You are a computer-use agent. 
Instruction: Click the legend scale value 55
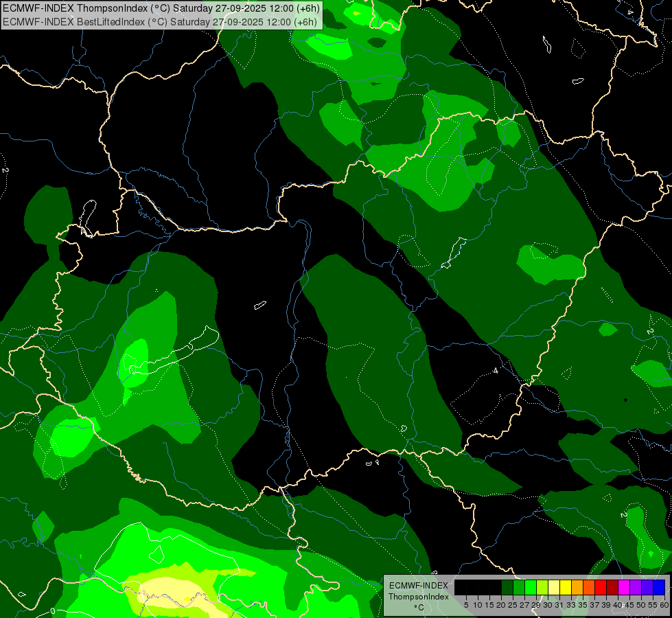point(653,605)
